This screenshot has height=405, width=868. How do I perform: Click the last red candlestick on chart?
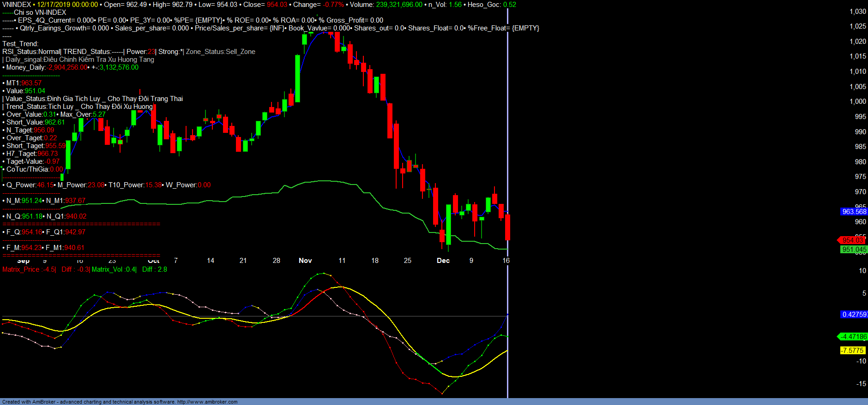(x=507, y=227)
